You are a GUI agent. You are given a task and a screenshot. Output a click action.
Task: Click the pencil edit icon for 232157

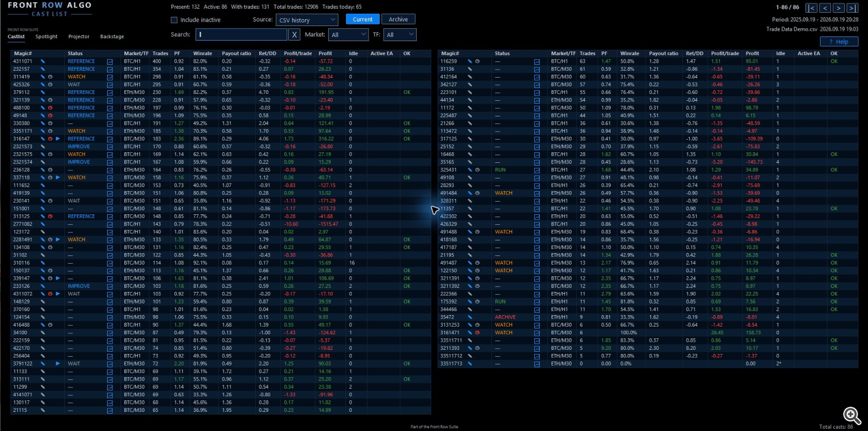(x=43, y=69)
